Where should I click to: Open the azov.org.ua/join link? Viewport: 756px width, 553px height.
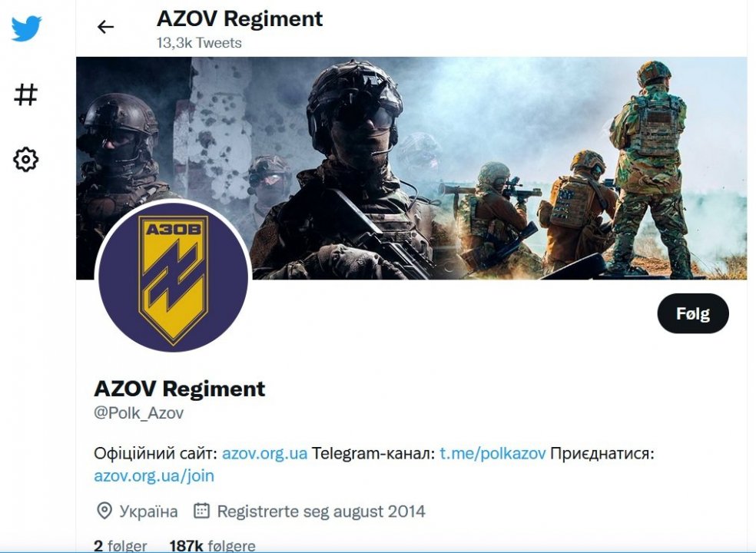click(154, 476)
